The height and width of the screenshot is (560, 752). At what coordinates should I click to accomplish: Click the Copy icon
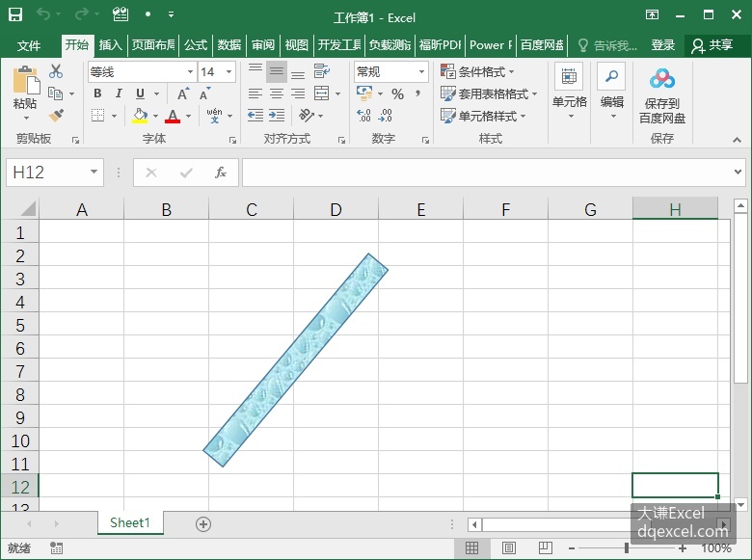(x=56, y=93)
